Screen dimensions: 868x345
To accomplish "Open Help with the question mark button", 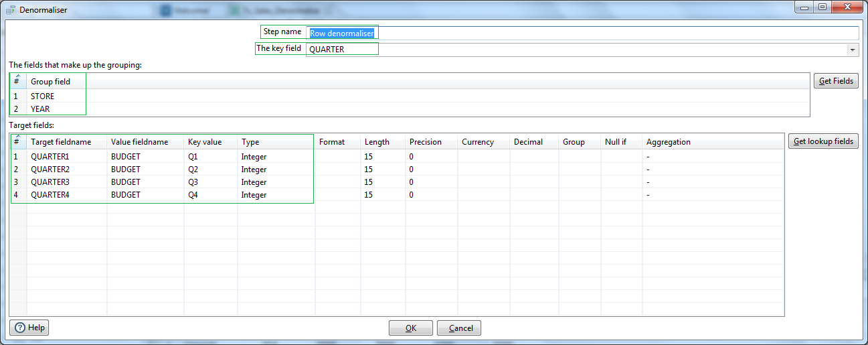I will click(29, 328).
